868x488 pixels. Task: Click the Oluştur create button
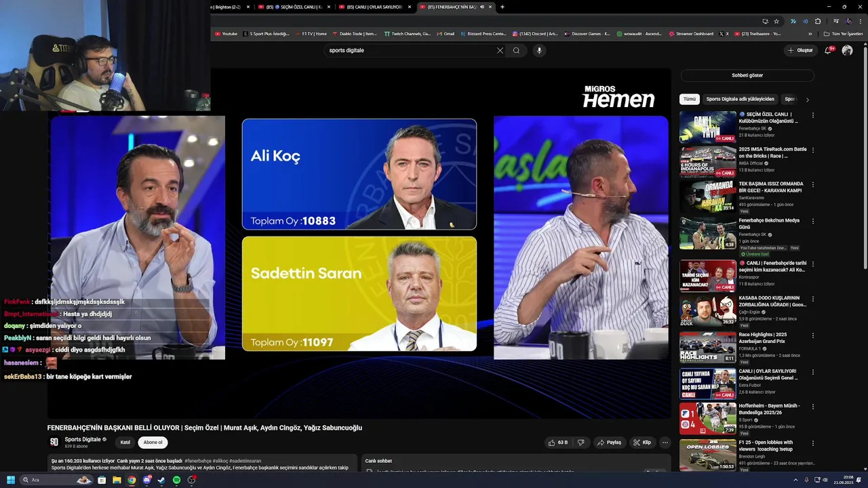[800, 50]
